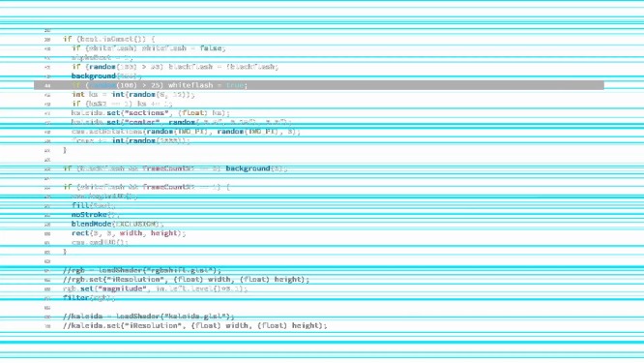This screenshot has height=363, width=644.
Task: Click the 'rect(0, 0, width, height)' line
Action: coord(129,233)
